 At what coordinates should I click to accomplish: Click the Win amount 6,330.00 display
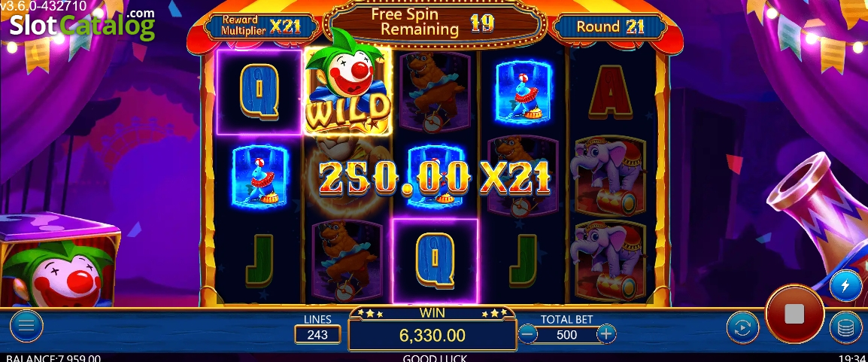432,335
